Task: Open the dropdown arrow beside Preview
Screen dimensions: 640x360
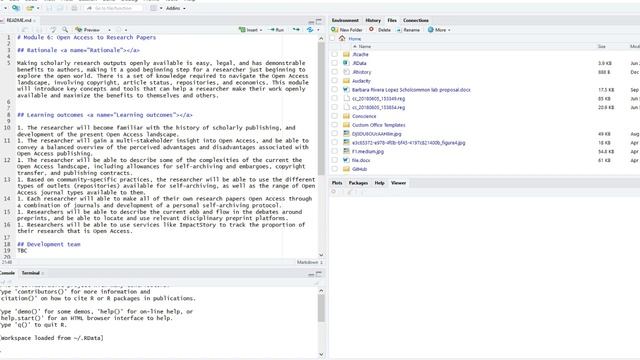Action: click(x=109, y=30)
